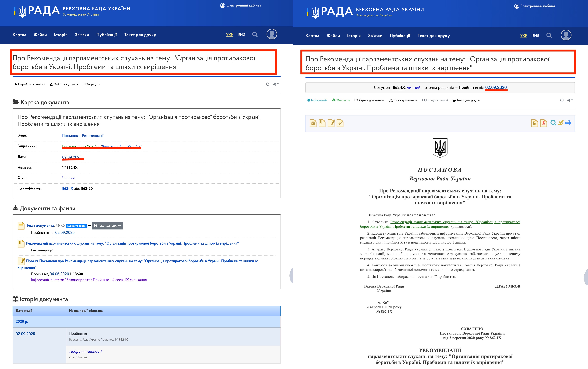Click the search magnifier in left page navbar
The image size is (588, 369).
point(255,35)
